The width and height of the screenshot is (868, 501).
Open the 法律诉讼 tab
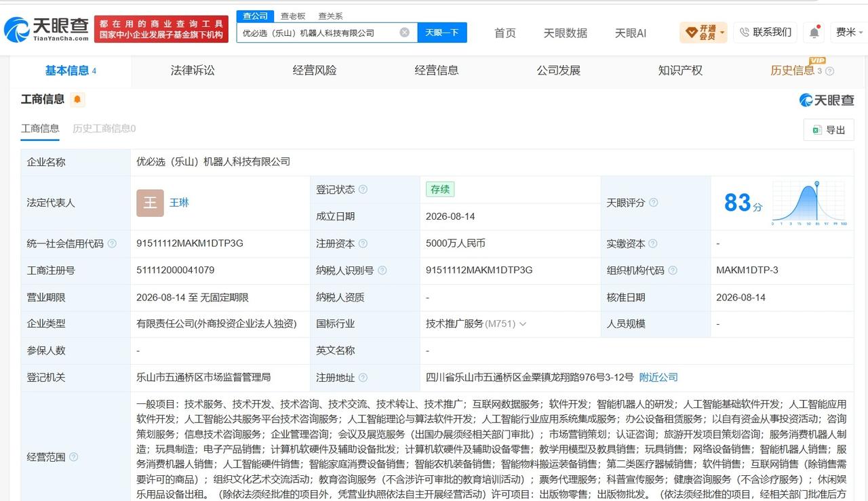point(193,71)
